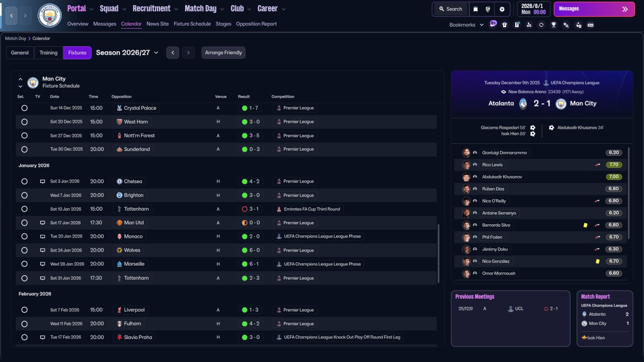Click the star search scouting icon
The image size is (644, 362).
(x=566, y=25)
